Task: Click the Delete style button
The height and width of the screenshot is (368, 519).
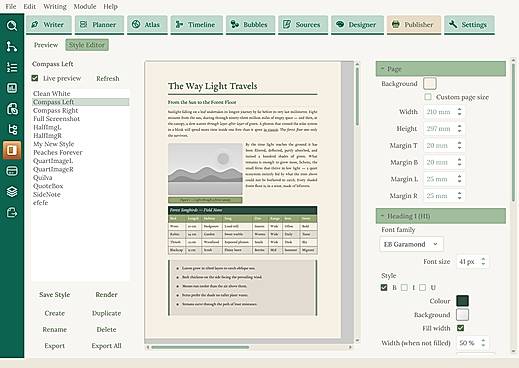Action: point(106,329)
